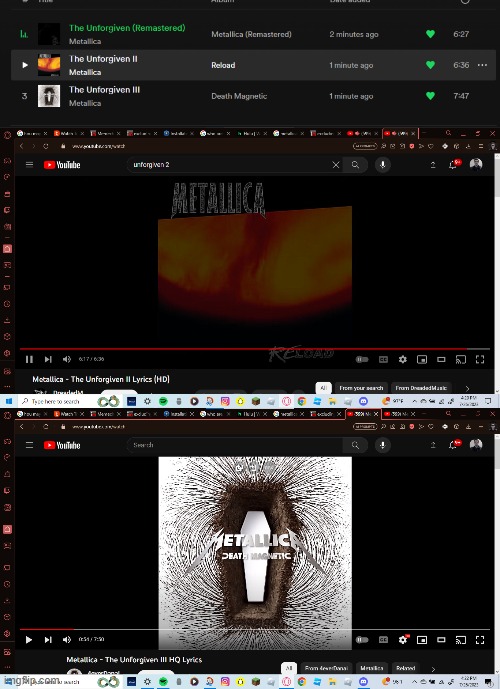Switch Unforgiven III player to theater mode
This screenshot has width=500, height=689.
click(x=441, y=640)
